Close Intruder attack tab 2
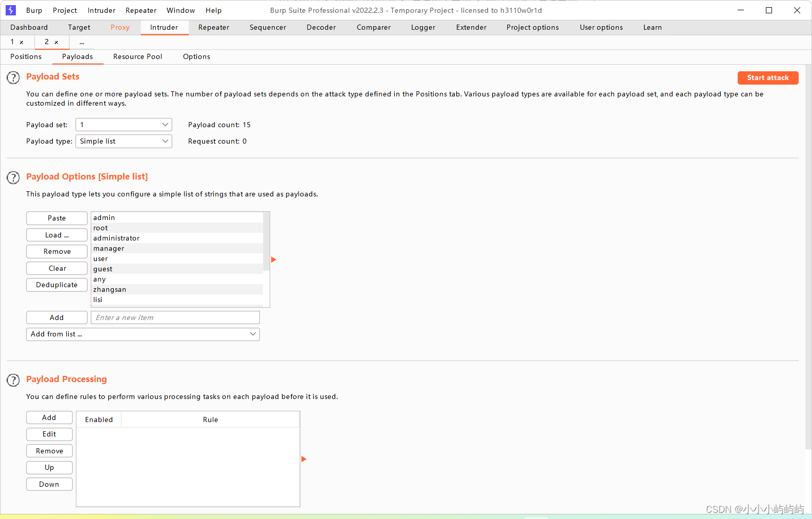The width and height of the screenshot is (812, 519). pyautogui.click(x=56, y=43)
